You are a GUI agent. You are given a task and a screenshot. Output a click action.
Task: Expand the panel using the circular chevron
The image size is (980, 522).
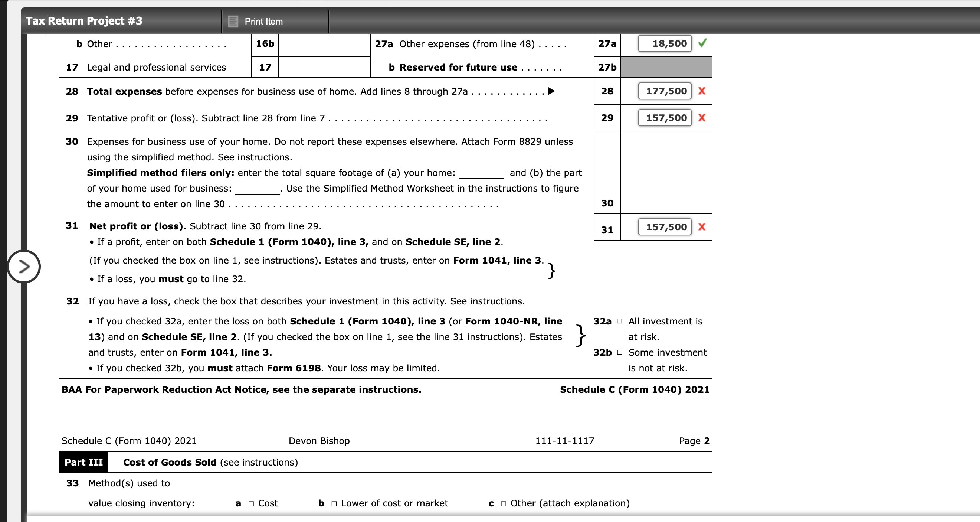[x=24, y=267]
